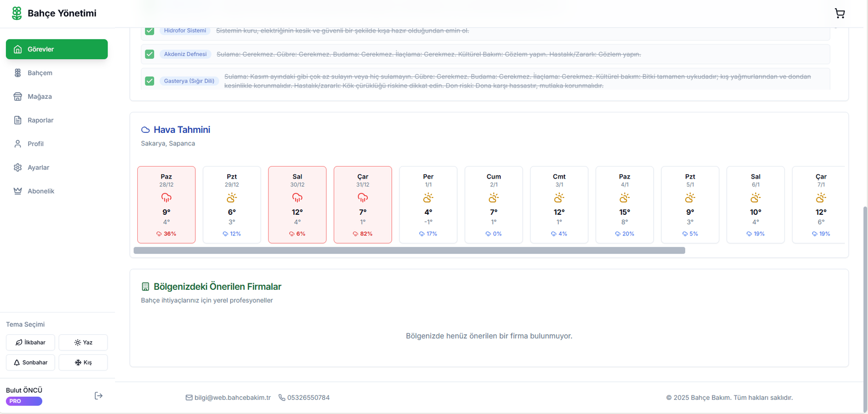Open the shopping cart icon

[x=839, y=14]
